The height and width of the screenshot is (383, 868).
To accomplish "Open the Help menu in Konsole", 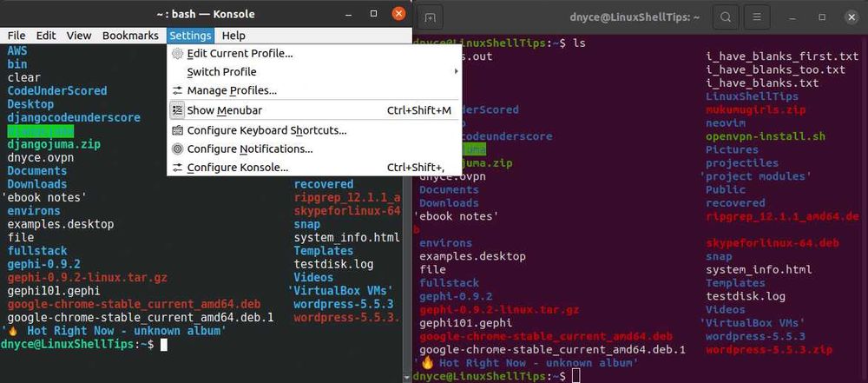I will click(233, 36).
